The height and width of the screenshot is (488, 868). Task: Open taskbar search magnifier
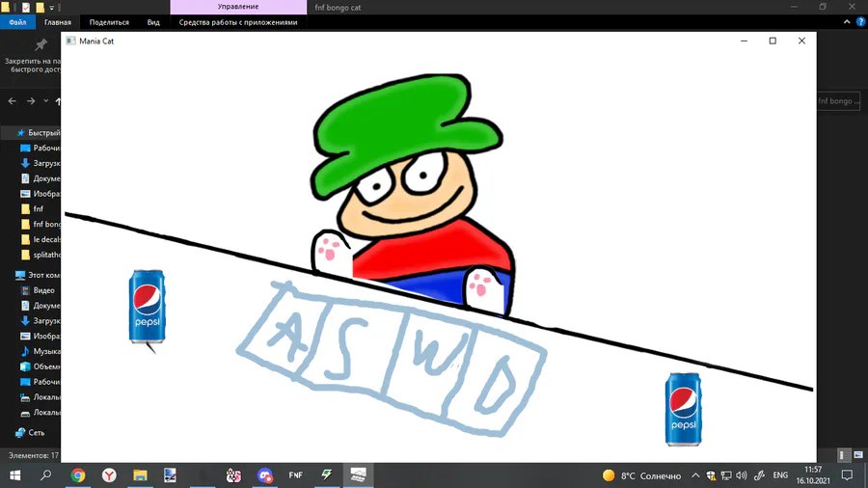click(46, 475)
